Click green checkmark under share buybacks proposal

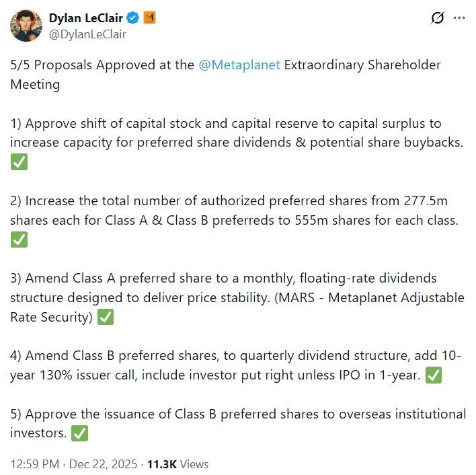(19, 161)
